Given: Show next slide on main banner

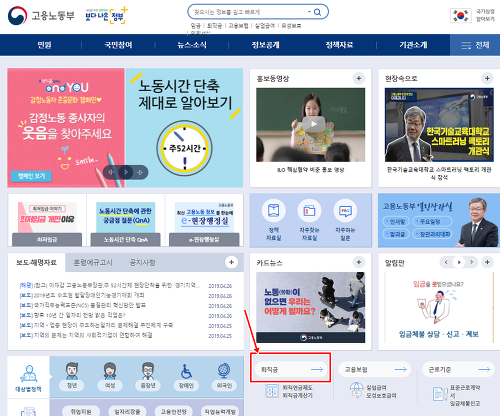Looking at the screenshot, I should pyautogui.click(x=140, y=172).
